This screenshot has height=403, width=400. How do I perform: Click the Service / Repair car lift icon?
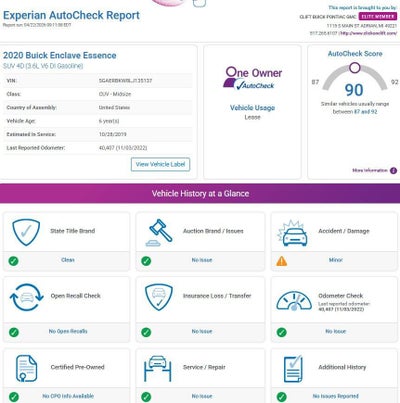(x=158, y=368)
